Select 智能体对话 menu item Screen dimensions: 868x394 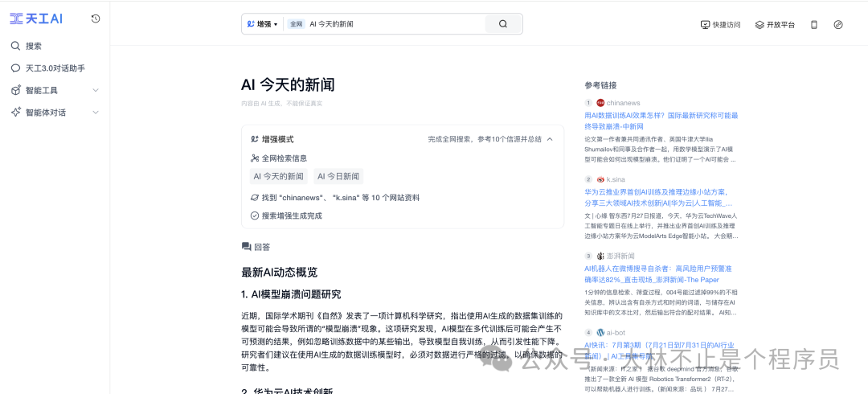pyautogui.click(x=45, y=113)
